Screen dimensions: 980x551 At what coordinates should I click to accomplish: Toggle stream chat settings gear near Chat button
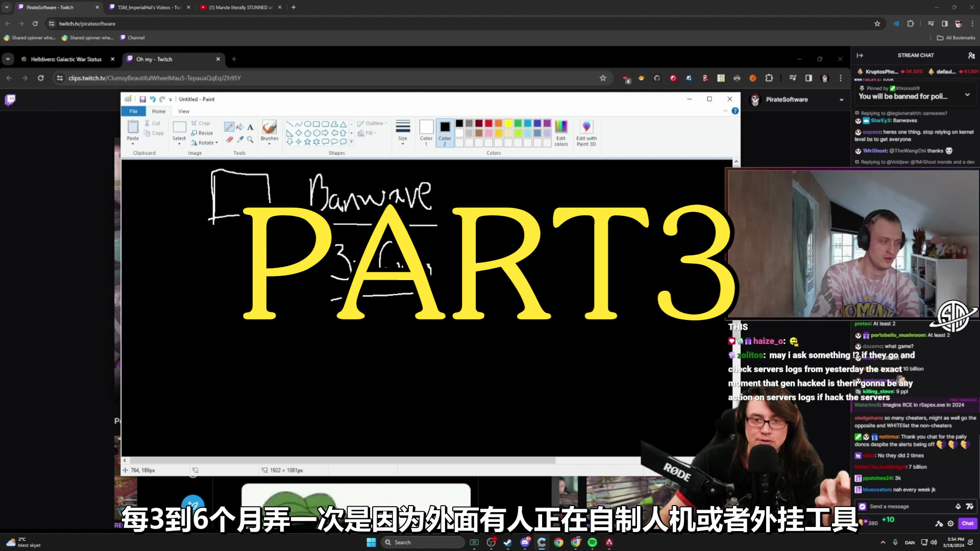coord(950,523)
